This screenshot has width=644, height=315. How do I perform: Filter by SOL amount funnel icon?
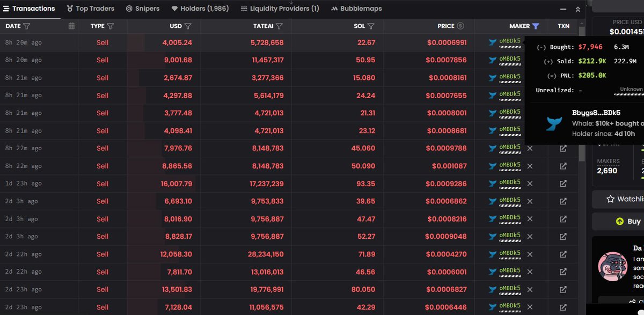(371, 26)
